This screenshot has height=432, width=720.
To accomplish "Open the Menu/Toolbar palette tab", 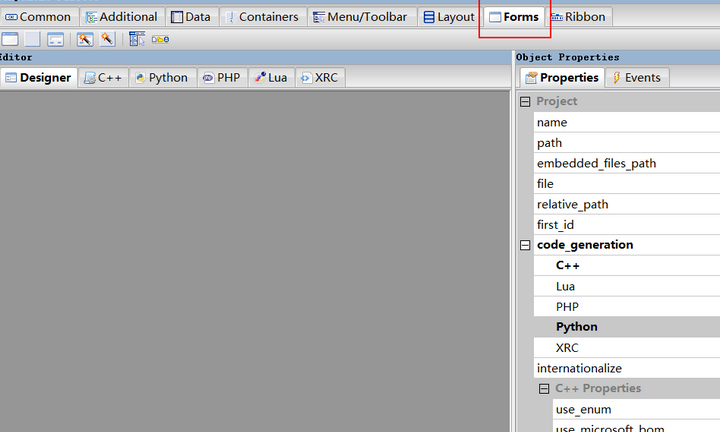I will 361,17.
